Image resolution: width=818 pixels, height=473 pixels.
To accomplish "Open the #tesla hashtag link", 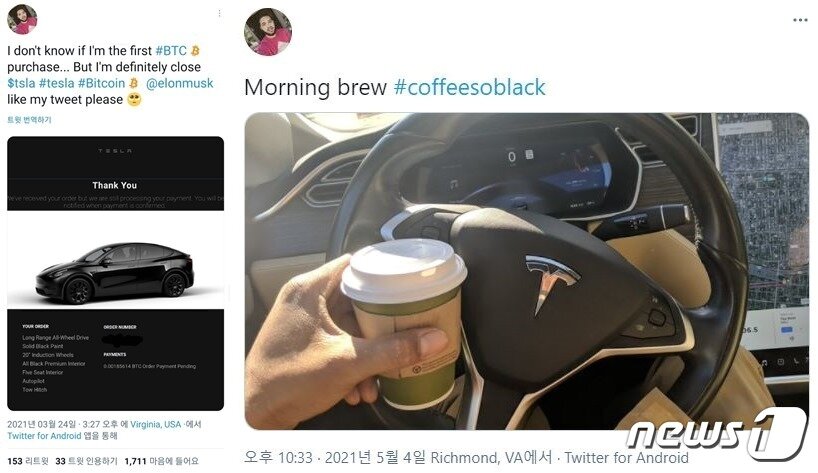I will tap(57, 83).
